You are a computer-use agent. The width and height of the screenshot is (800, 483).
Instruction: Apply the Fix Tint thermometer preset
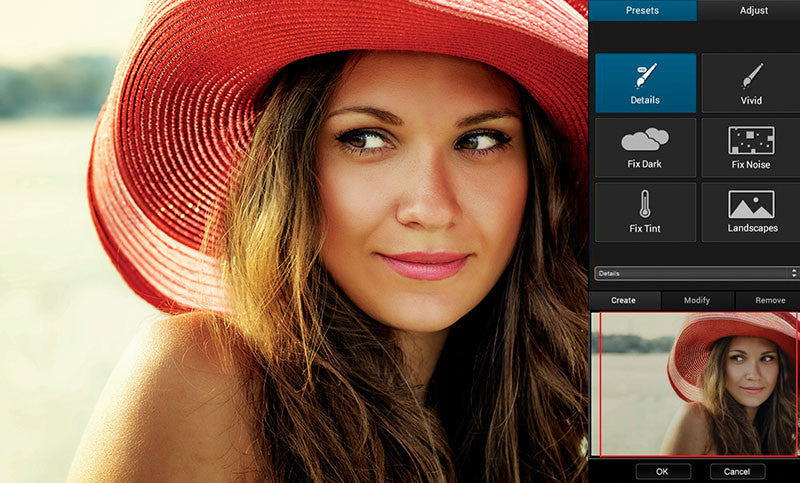point(645,211)
